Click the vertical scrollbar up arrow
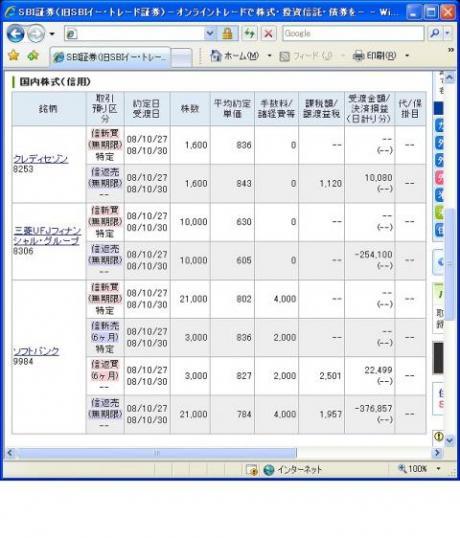 coord(450,78)
